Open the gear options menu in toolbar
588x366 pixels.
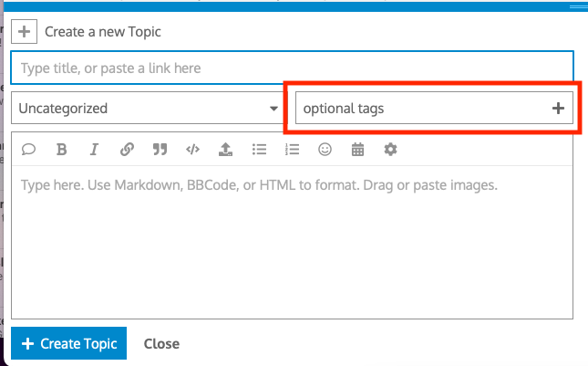coord(390,150)
